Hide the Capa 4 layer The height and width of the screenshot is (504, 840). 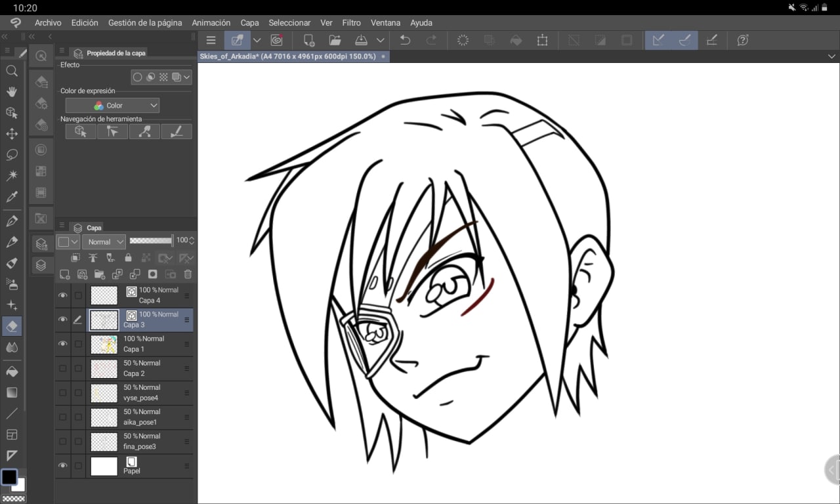tap(62, 295)
